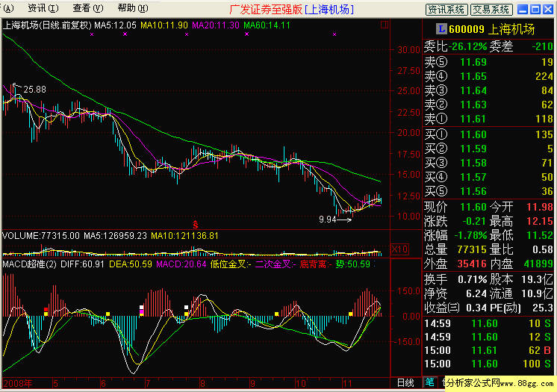
Task: Click the 卖① price 11.61
Action: [x=473, y=119]
